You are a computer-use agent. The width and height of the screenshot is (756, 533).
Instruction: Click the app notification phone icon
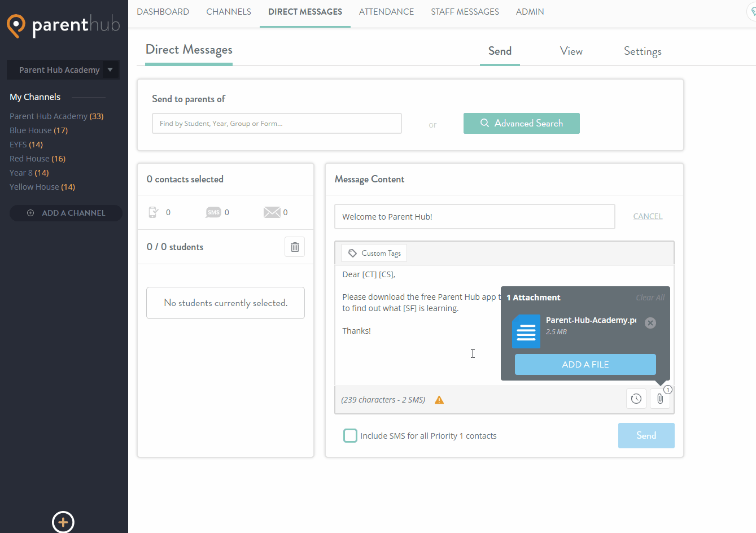[x=153, y=212]
